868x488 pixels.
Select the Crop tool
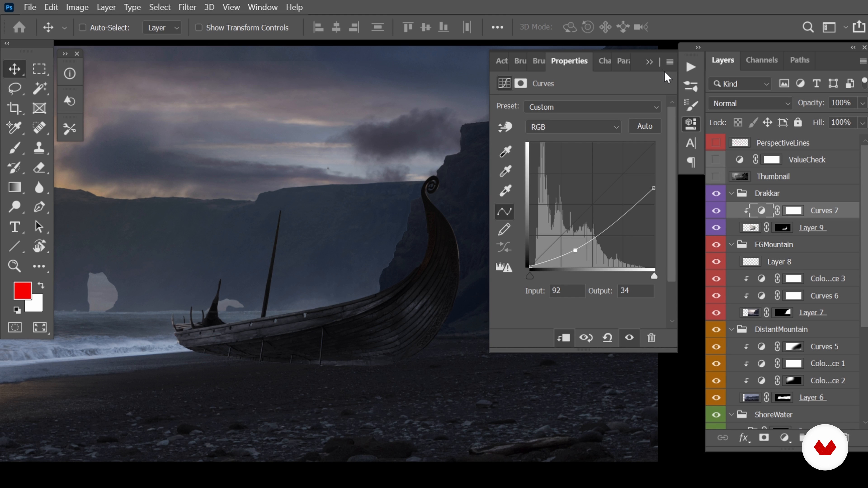point(14,108)
